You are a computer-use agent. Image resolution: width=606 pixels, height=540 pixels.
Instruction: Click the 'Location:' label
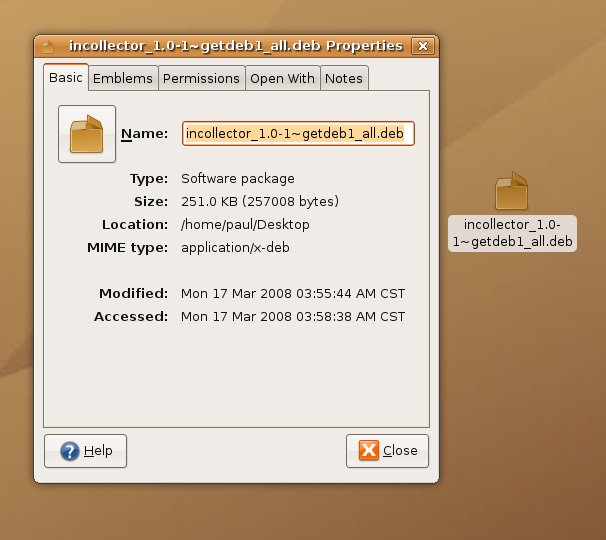pyautogui.click(x=135, y=225)
